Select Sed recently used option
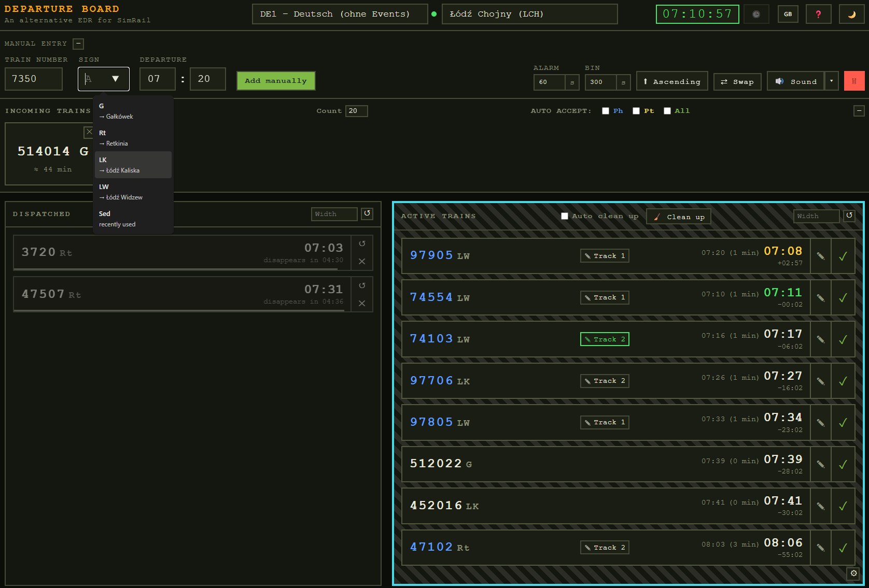 click(133, 219)
